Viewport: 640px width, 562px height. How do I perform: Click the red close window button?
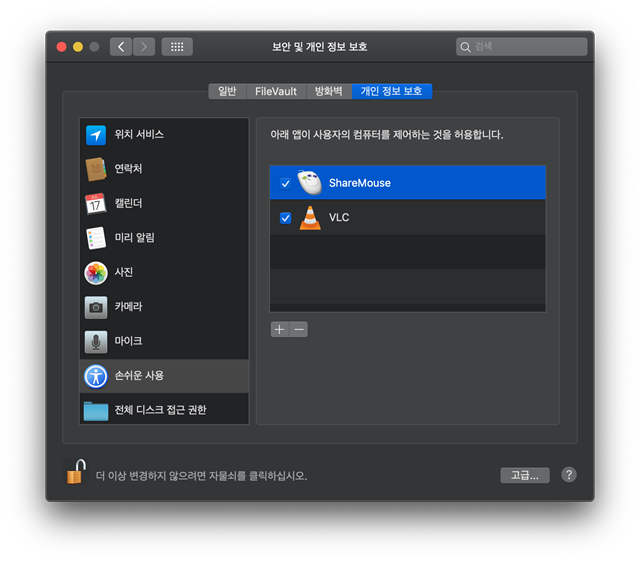click(62, 47)
